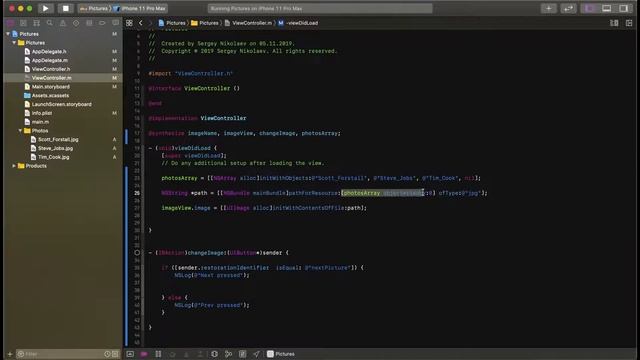Select the Test navigator diamond tab
Viewport: 640px width, 360px height.
(76, 23)
